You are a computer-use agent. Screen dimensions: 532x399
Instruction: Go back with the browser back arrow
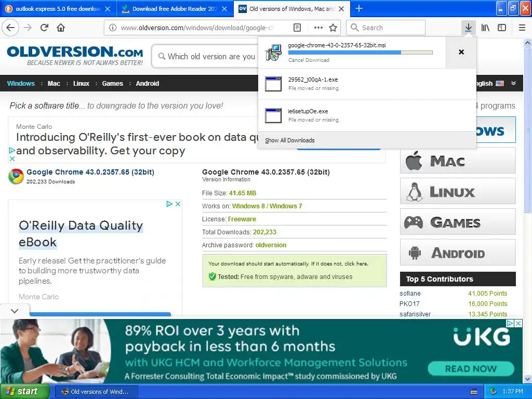tap(10, 28)
